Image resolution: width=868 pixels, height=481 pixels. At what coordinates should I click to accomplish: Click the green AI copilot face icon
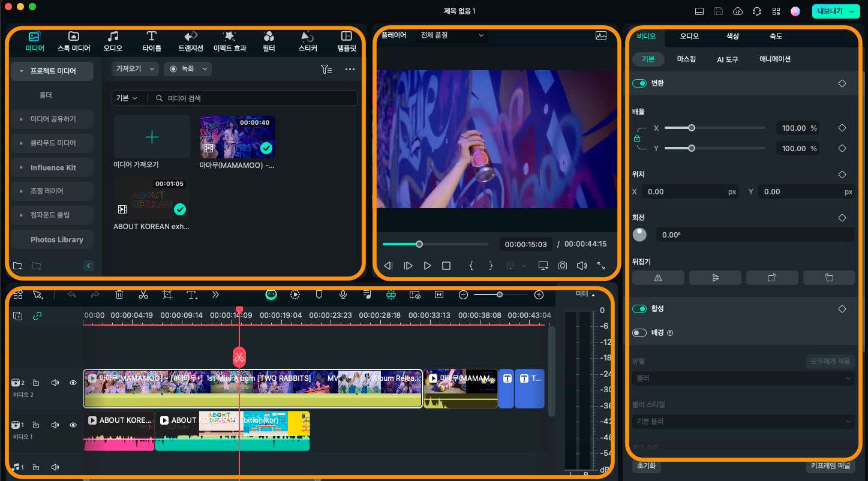271,294
